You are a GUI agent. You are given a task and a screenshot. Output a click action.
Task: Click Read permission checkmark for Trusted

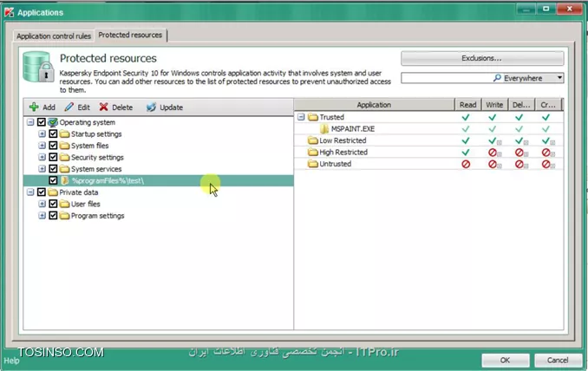coord(466,117)
